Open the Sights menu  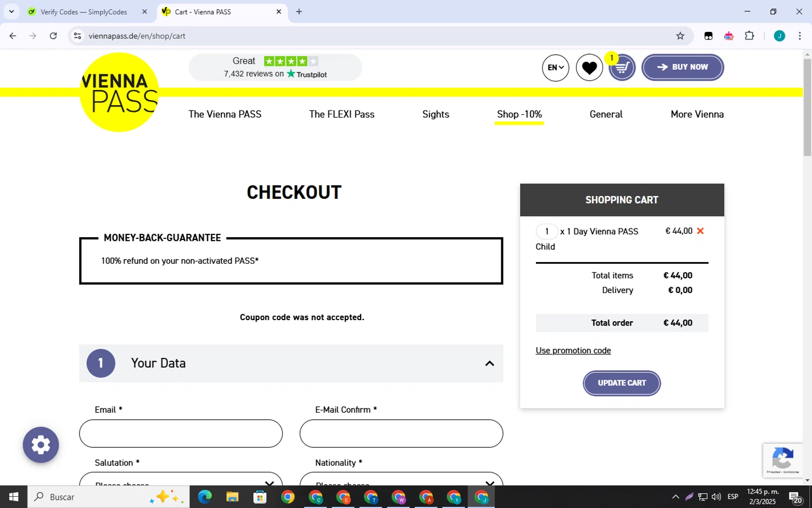click(436, 114)
